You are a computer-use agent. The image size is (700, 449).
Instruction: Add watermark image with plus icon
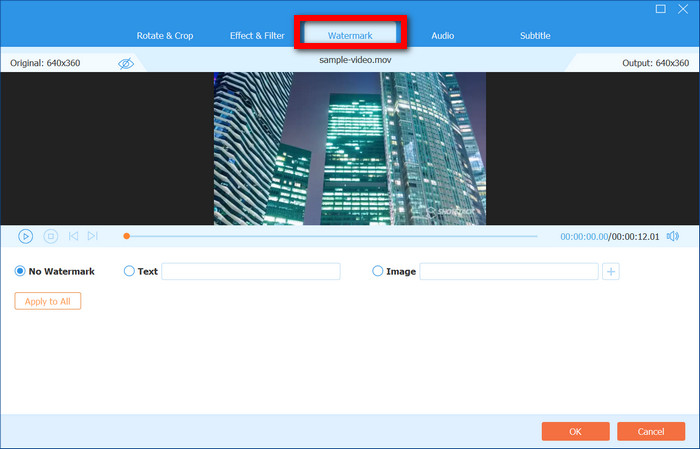[611, 271]
